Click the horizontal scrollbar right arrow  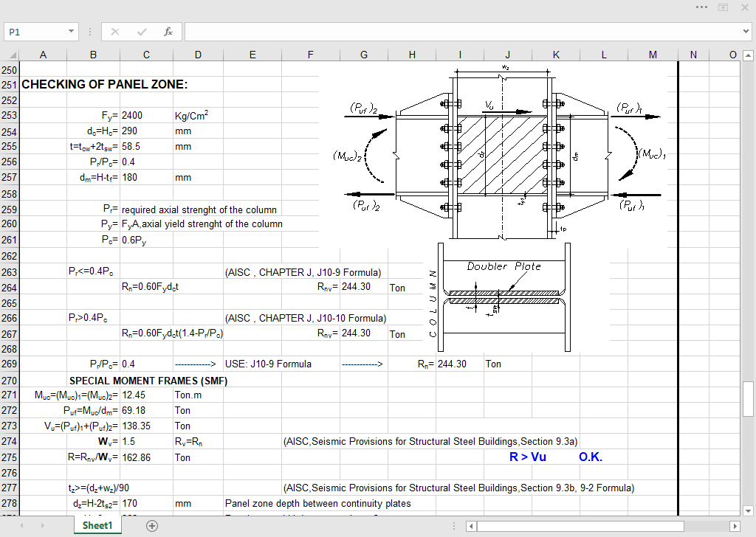(x=735, y=526)
